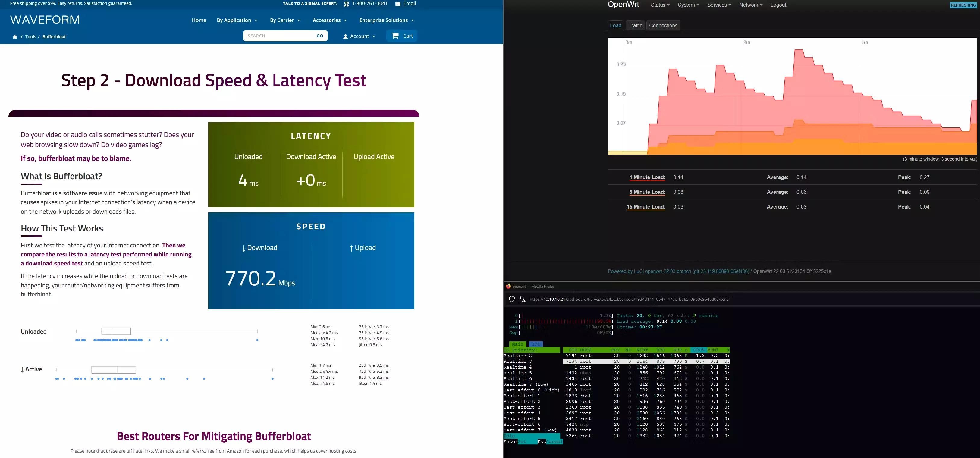
Task: Toggle the tracking protection shield icon
Action: tap(512, 299)
